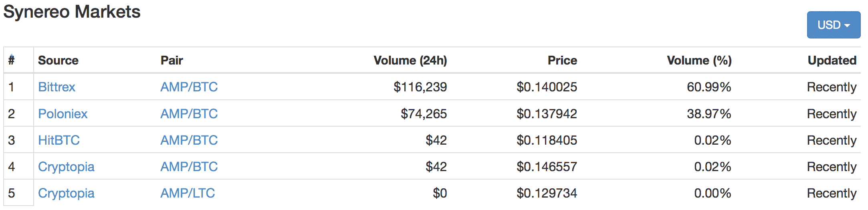The image size is (868, 210).
Task: Open the AMP/LTC pair link
Action: (x=188, y=193)
